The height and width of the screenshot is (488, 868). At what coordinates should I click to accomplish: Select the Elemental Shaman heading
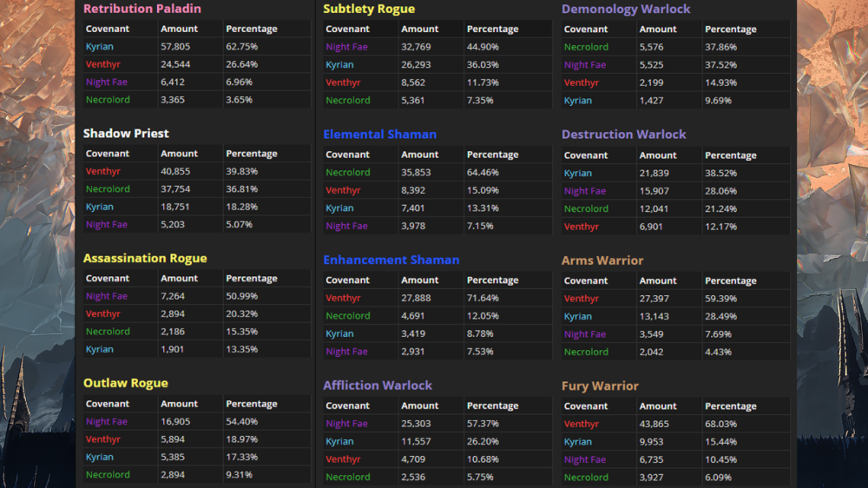[x=379, y=135]
